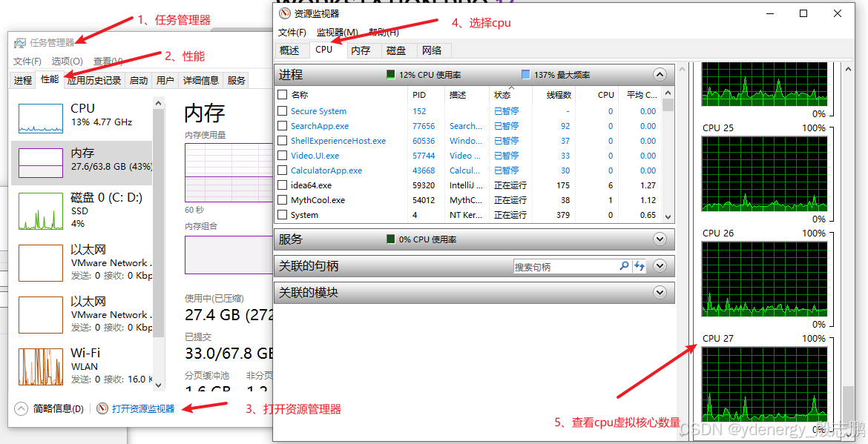
Task: Open the 选项(O) menu in Task Manager
Action: 67,62
